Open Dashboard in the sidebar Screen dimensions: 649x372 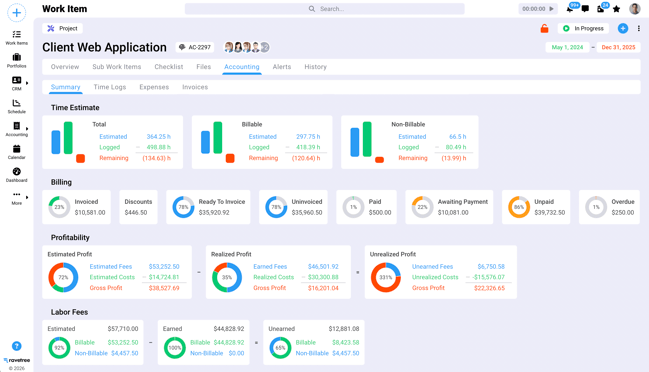17,175
